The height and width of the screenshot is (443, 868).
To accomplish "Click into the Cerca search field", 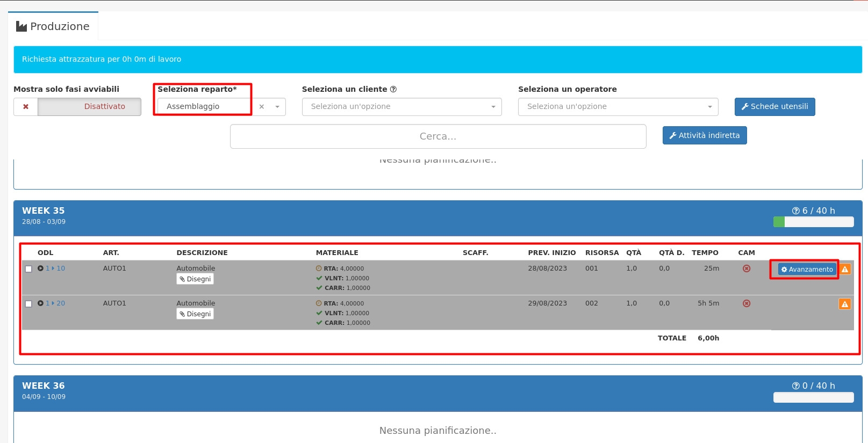I will [437, 136].
